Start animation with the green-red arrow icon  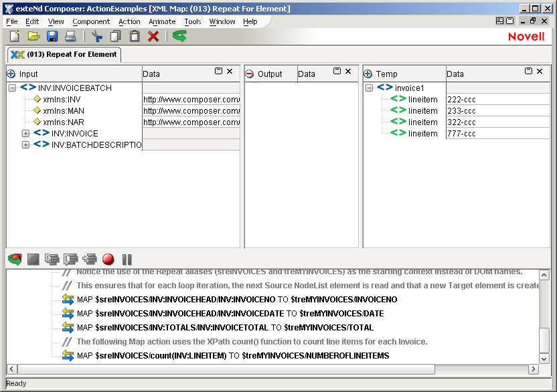[x=15, y=259]
